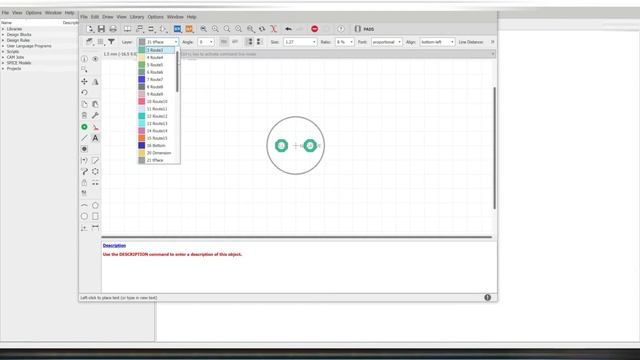Select the Show eye tool

coord(95,59)
